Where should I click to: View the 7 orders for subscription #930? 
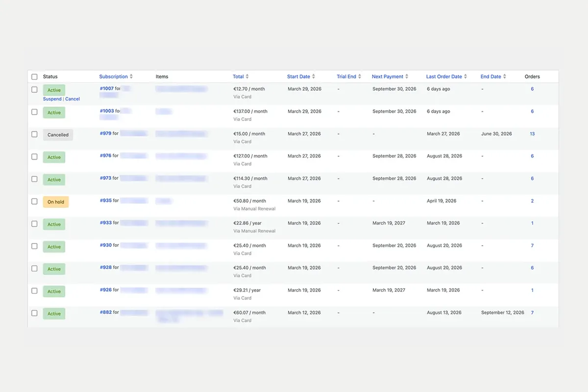(532, 245)
